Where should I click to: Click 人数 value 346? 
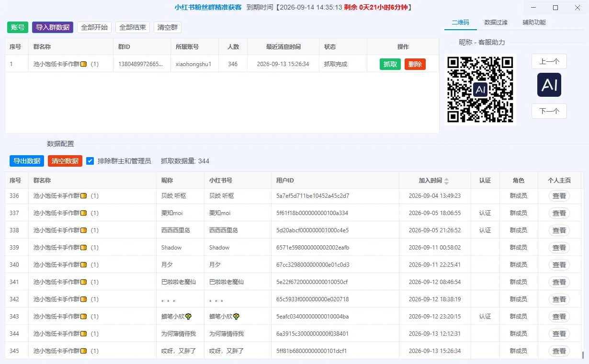(x=233, y=64)
